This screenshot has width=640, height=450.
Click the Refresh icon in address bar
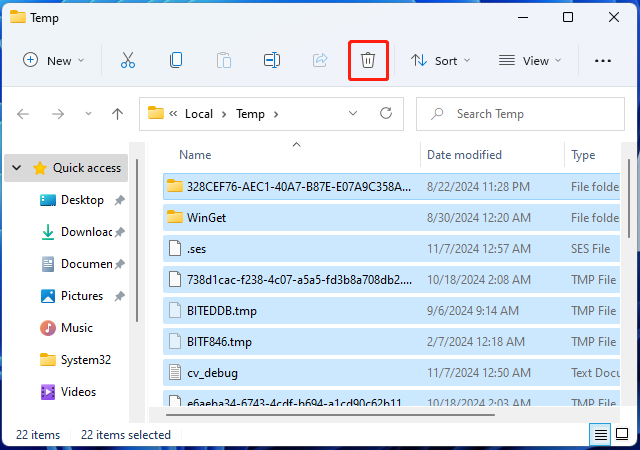(386, 114)
